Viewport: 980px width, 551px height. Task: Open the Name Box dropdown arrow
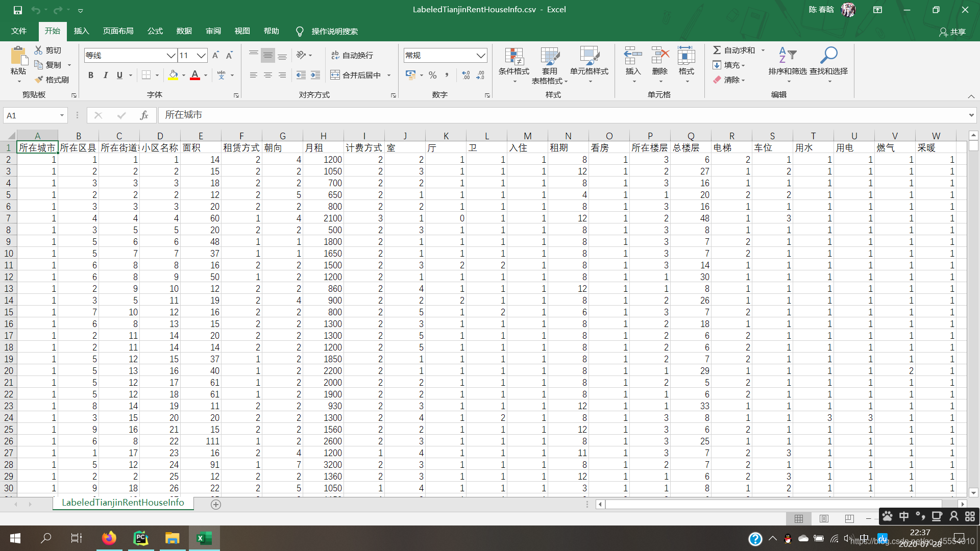62,115
